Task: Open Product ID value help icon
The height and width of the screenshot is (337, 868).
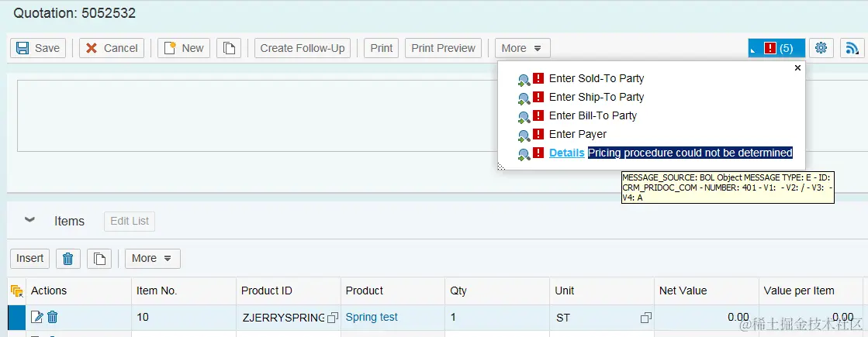Action: (x=333, y=318)
